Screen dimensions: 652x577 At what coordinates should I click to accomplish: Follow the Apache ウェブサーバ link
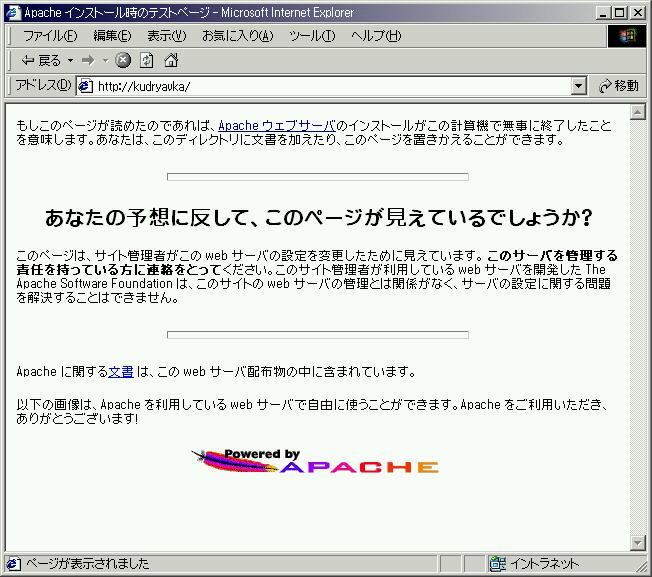277,125
